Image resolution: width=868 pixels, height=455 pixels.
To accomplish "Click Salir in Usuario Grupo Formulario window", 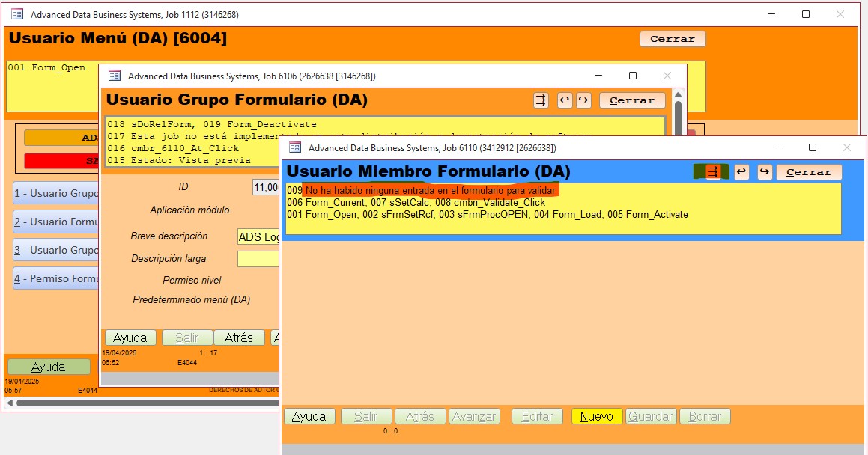I will (x=187, y=338).
